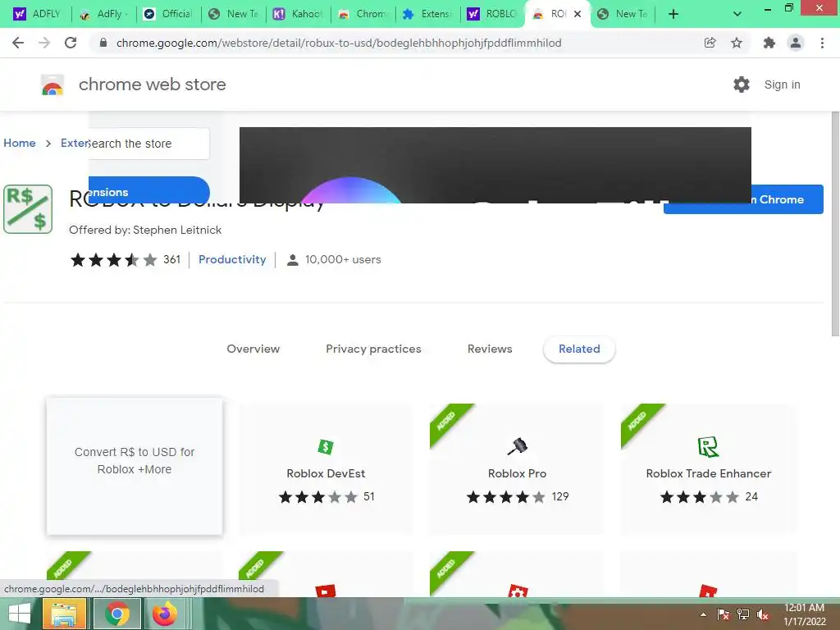Click the 10,000+ users text
The height and width of the screenshot is (630, 840).
[x=343, y=259]
